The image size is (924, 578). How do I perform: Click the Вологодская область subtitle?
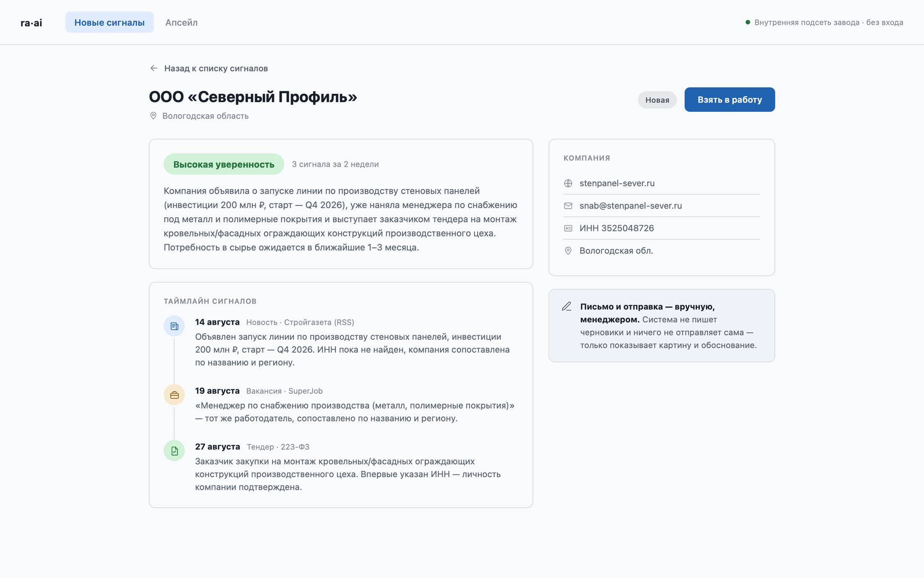pos(205,116)
